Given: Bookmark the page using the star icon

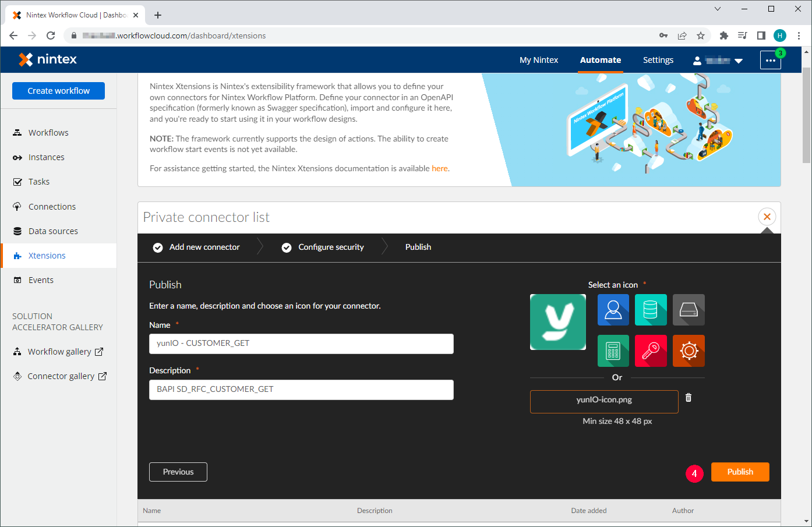Looking at the screenshot, I should click(701, 36).
